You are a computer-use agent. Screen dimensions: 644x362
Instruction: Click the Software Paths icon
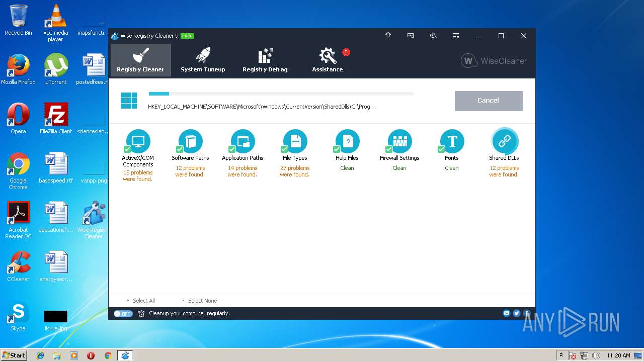pyautogui.click(x=191, y=141)
